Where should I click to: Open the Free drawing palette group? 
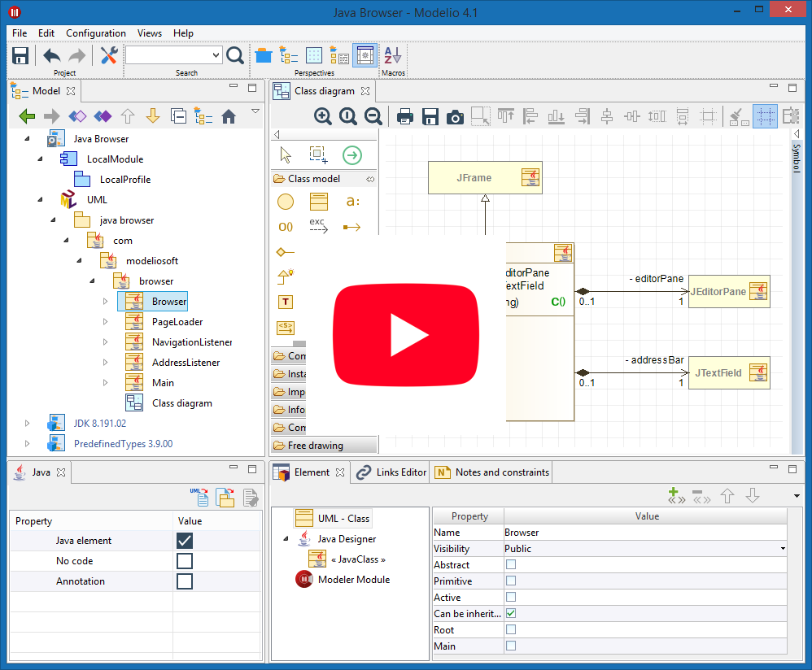pos(324,446)
